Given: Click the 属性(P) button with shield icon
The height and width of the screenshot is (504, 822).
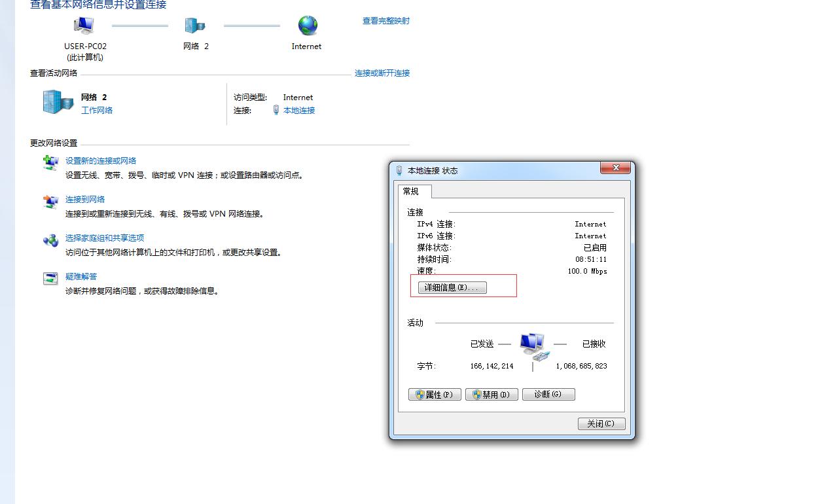Looking at the screenshot, I should point(434,394).
